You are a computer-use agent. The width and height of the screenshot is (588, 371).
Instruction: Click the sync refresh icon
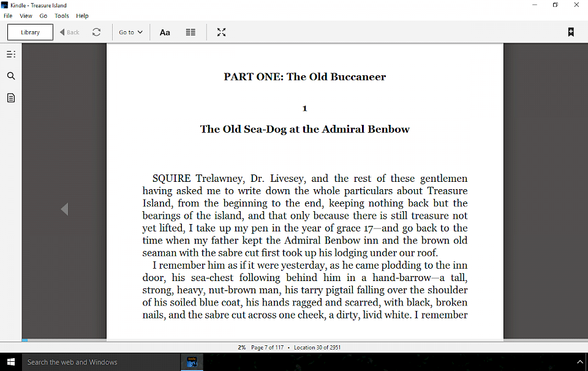[96, 32]
